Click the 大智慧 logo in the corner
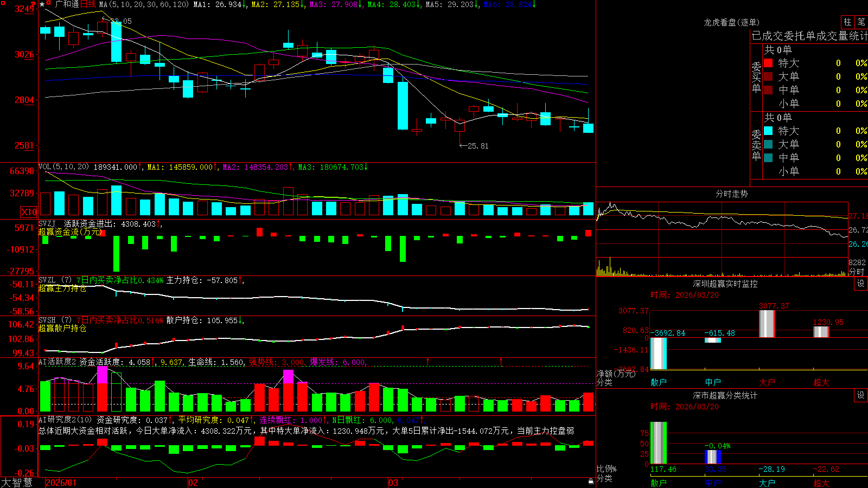Image resolution: width=868 pixels, height=488 pixels. (x=17, y=482)
